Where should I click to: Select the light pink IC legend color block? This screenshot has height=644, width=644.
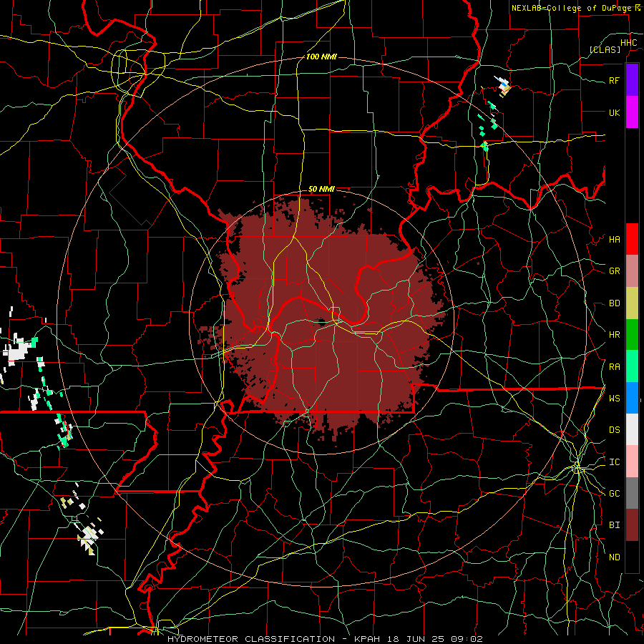point(632,462)
